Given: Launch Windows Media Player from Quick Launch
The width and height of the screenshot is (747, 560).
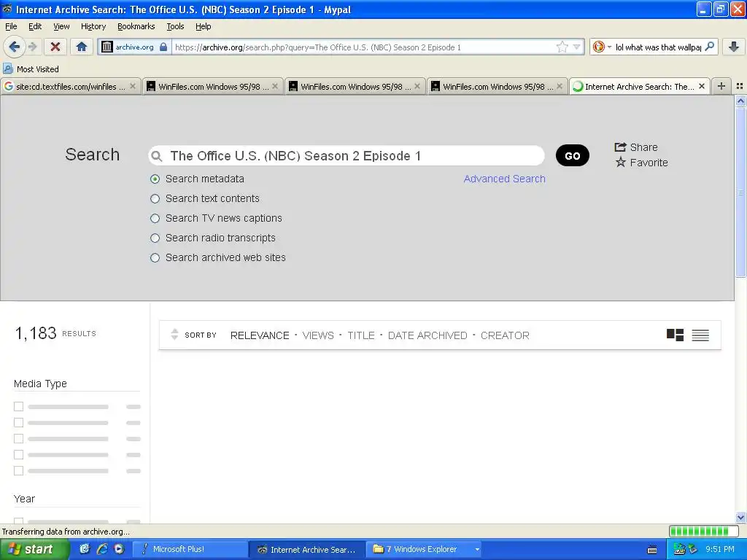Looking at the screenshot, I should [119, 549].
